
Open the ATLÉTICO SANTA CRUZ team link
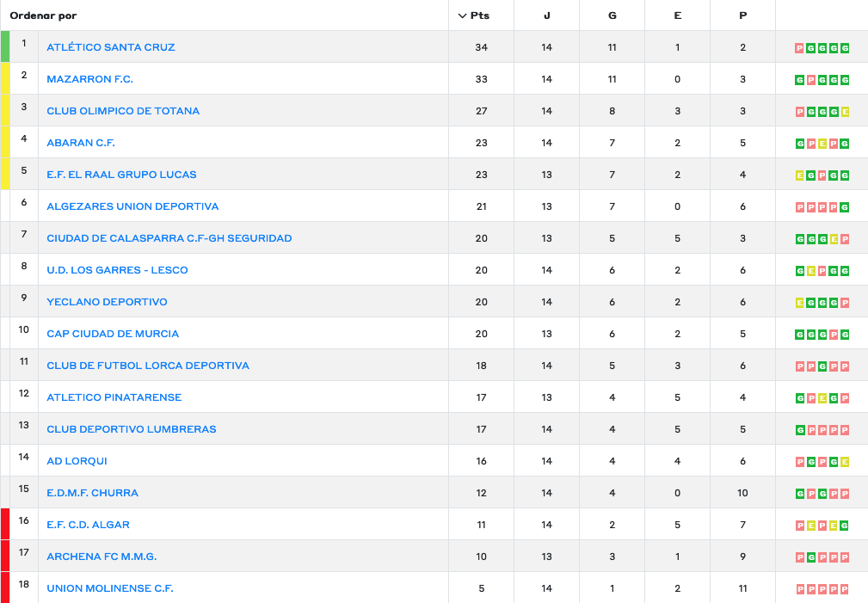click(x=111, y=47)
